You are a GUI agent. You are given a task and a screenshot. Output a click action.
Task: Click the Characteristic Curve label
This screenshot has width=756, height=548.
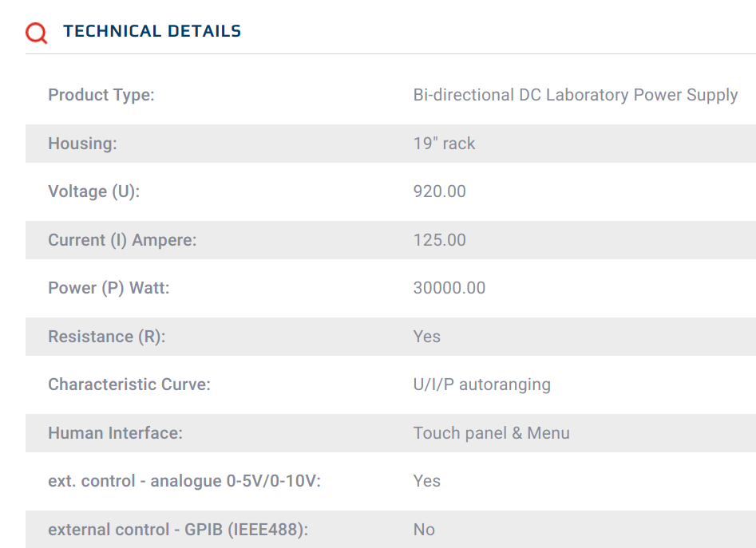point(129,384)
